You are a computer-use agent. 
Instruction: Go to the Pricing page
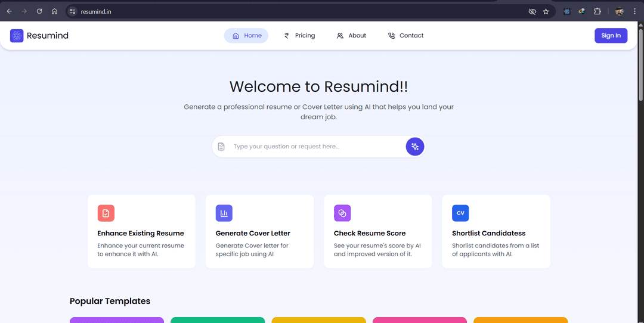[299, 36]
